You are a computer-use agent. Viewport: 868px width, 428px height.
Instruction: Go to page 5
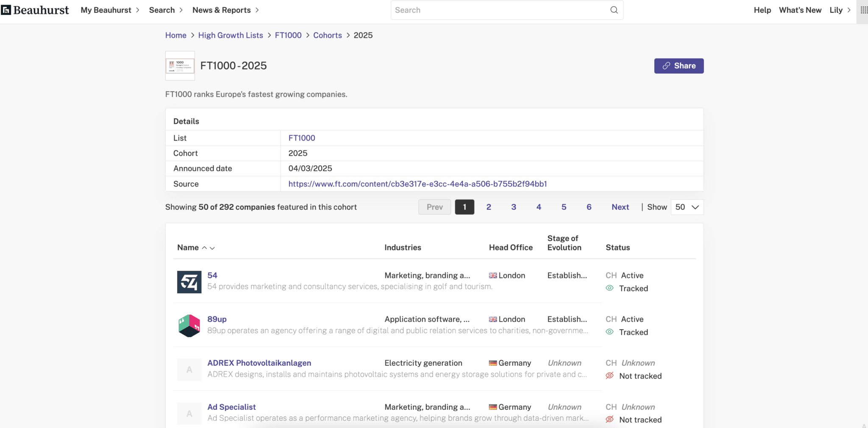tap(564, 207)
